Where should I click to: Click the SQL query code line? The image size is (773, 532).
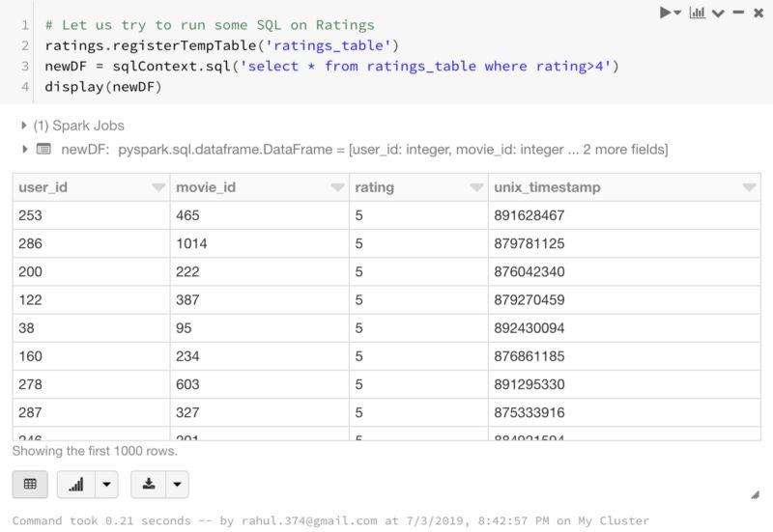(x=330, y=66)
